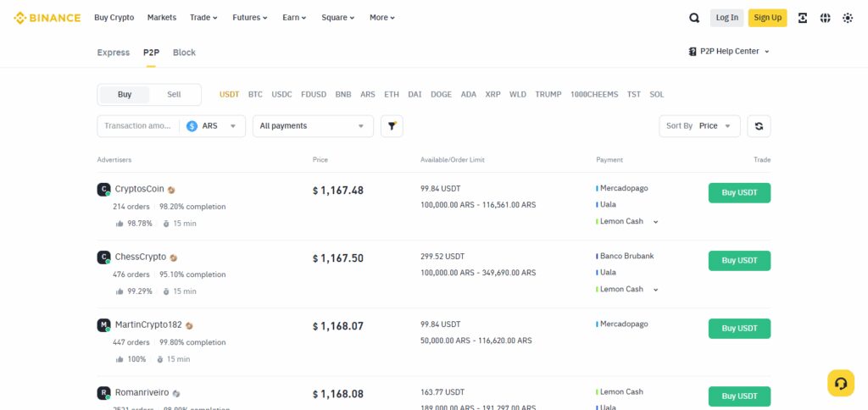Screen dimensions: 868x410
Task: Click the badge icon next to Romanriveiro
Action: (176, 393)
